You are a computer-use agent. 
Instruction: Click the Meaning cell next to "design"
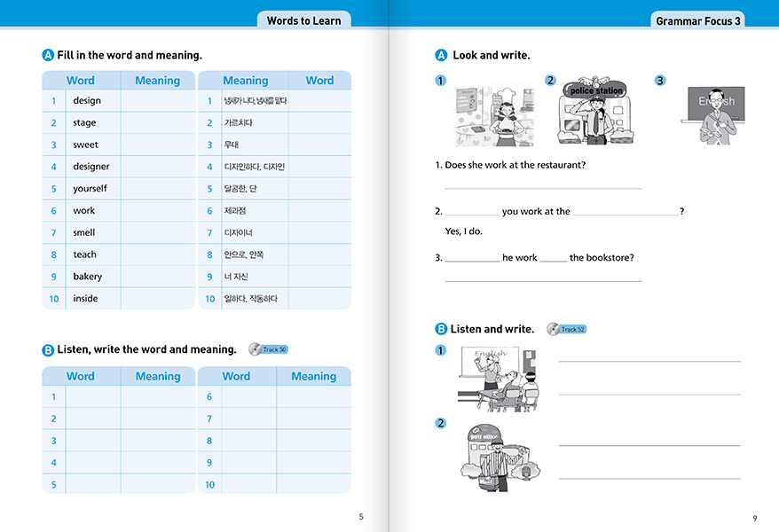pyautogui.click(x=157, y=101)
